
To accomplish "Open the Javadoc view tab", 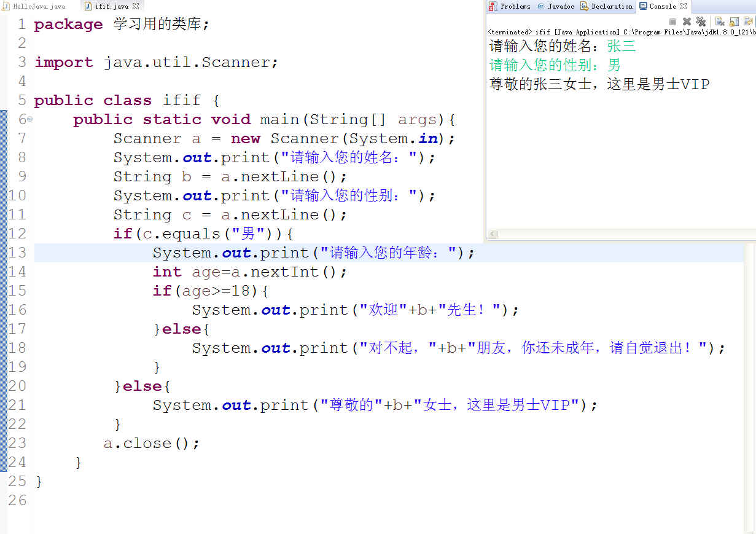I will [x=555, y=6].
